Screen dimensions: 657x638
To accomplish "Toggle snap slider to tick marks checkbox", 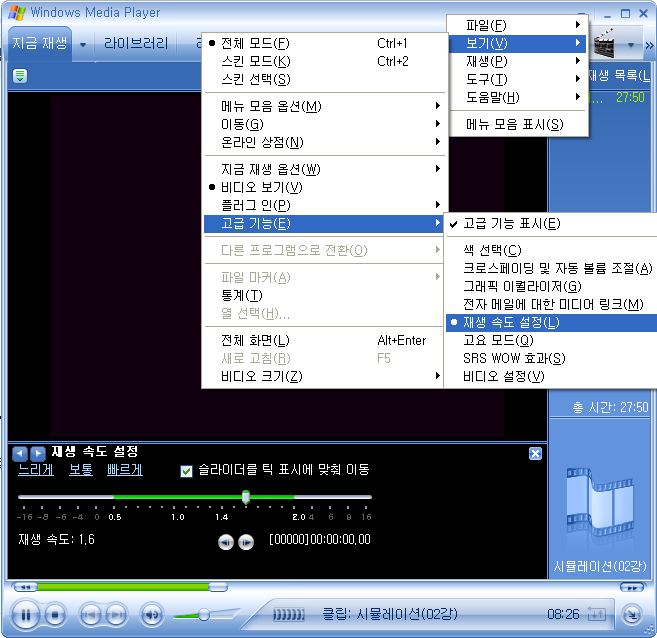I will point(186,471).
